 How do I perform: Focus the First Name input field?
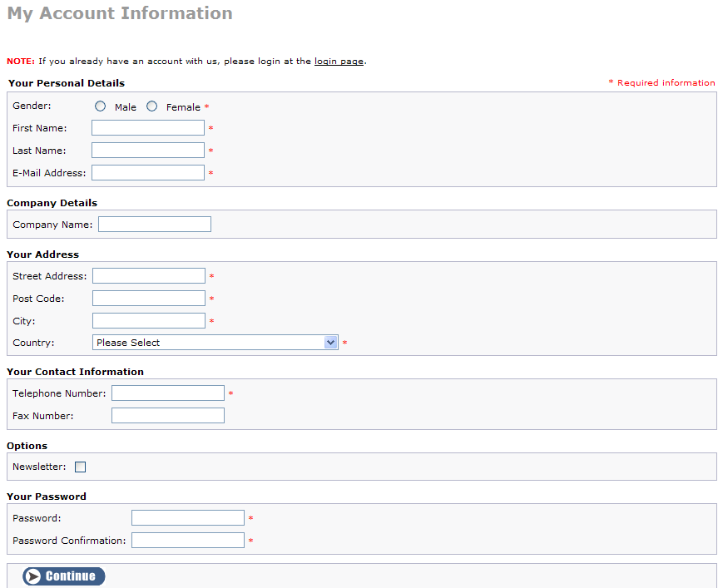tap(148, 127)
